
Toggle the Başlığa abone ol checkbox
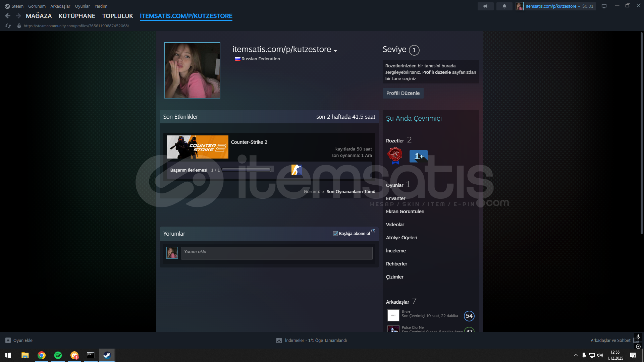pyautogui.click(x=335, y=234)
